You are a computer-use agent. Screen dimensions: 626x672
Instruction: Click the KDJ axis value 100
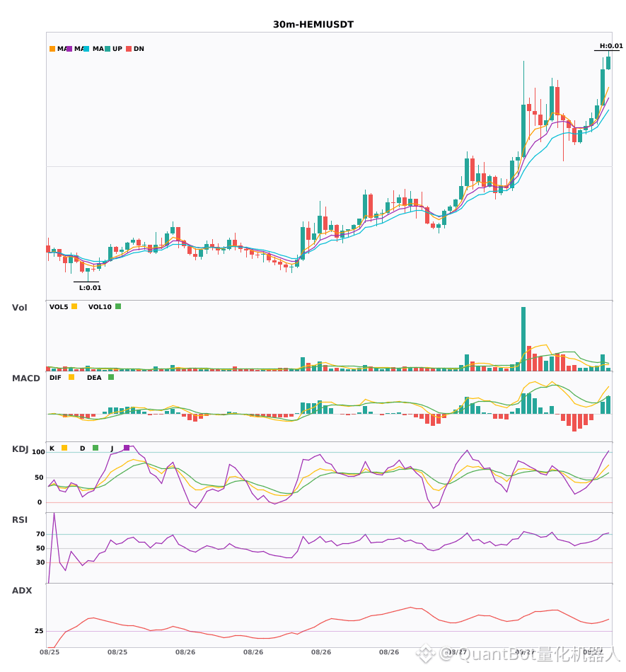pos(39,452)
